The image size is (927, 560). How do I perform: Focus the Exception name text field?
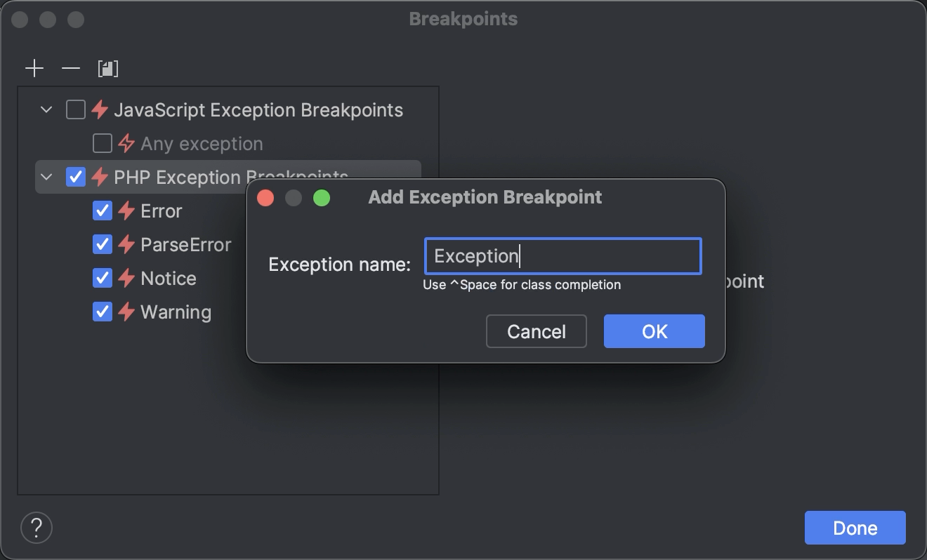(x=563, y=256)
